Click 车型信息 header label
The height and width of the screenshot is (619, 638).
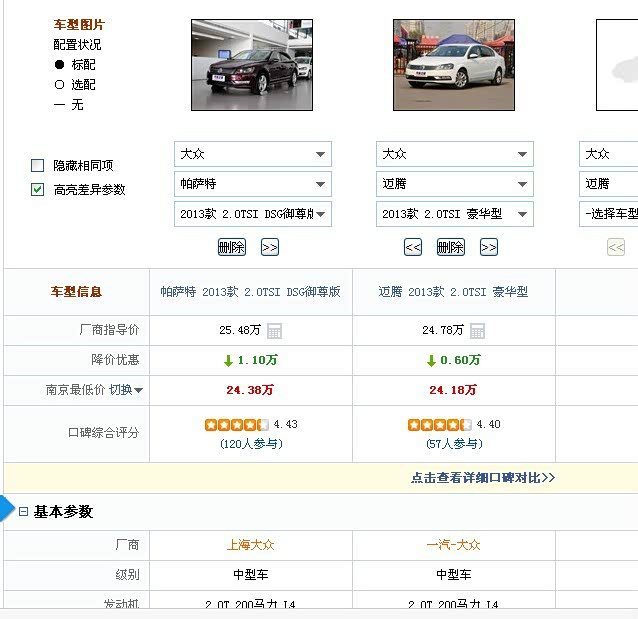(x=76, y=291)
